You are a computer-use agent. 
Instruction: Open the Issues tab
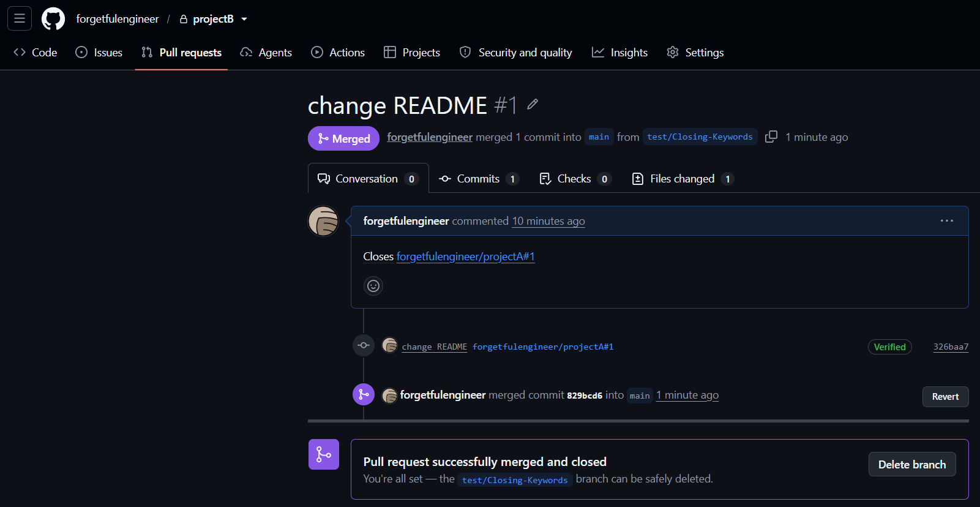(x=99, y=53)
